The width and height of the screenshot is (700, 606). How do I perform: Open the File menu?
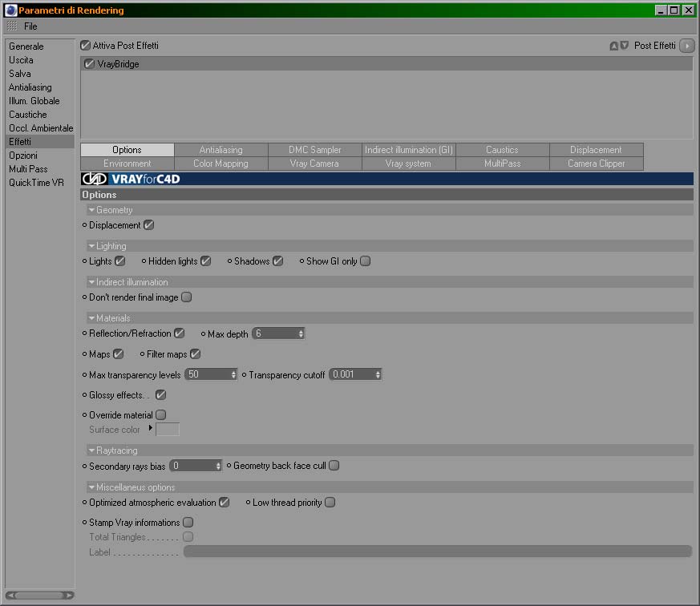point(30,26)
